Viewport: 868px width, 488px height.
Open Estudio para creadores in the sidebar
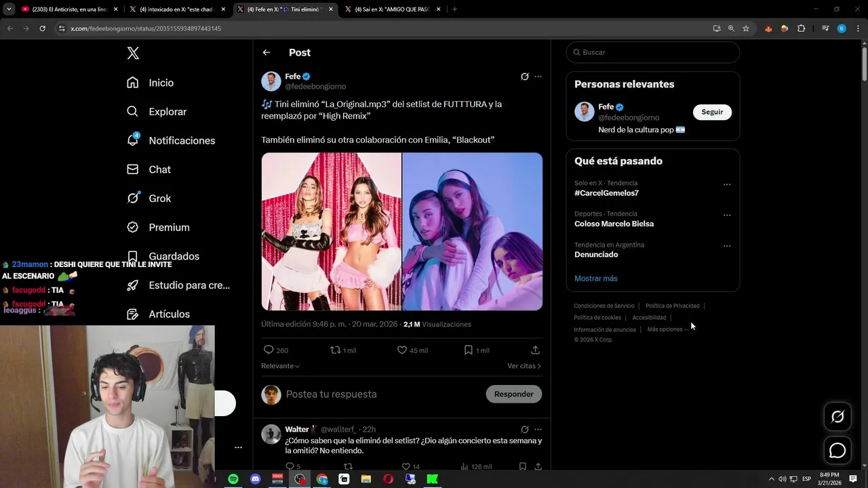click(x=178, y=285)
